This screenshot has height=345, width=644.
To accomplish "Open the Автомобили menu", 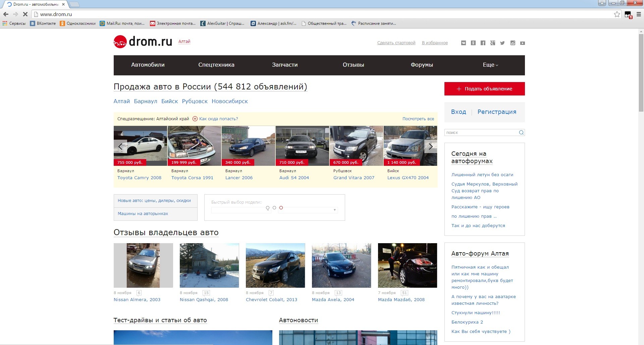I will tap(148, 65).
